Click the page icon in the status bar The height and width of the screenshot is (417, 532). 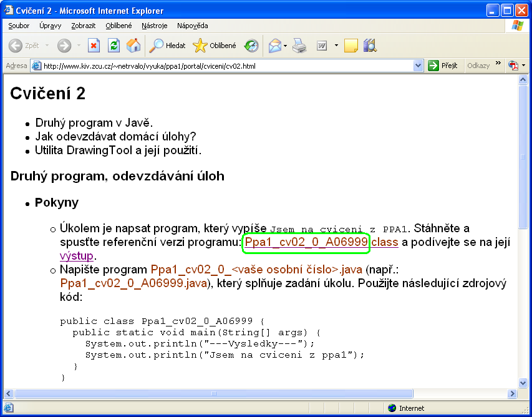(9, 408)
